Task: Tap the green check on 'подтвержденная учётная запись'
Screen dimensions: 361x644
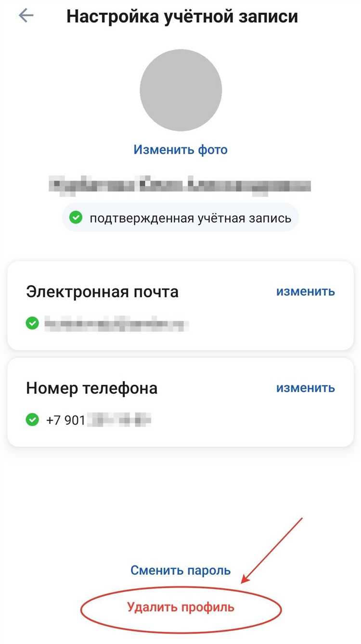Action: pos(77,217)
